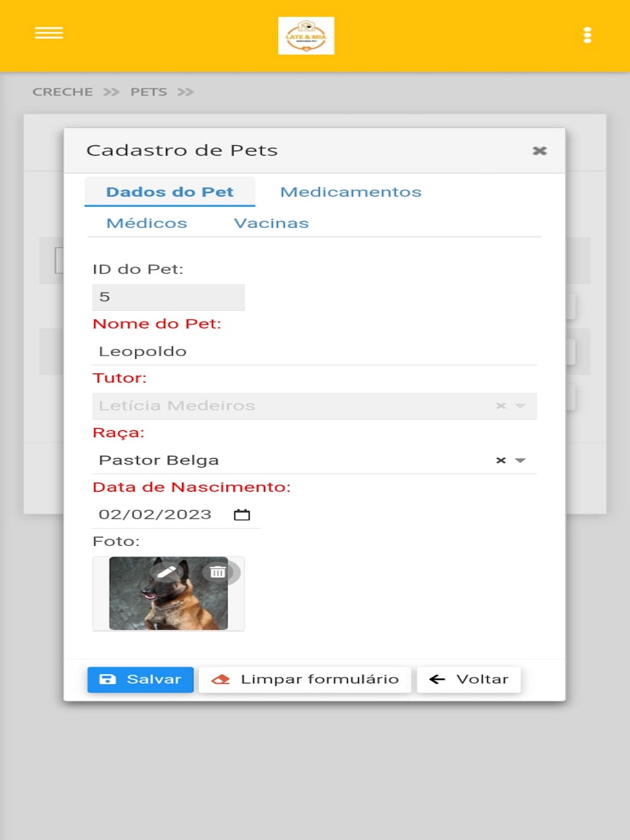The image size is (630, 840).
Task: Click the Nome do Pet field with Leopoldo
Action: tap(314, 352)
